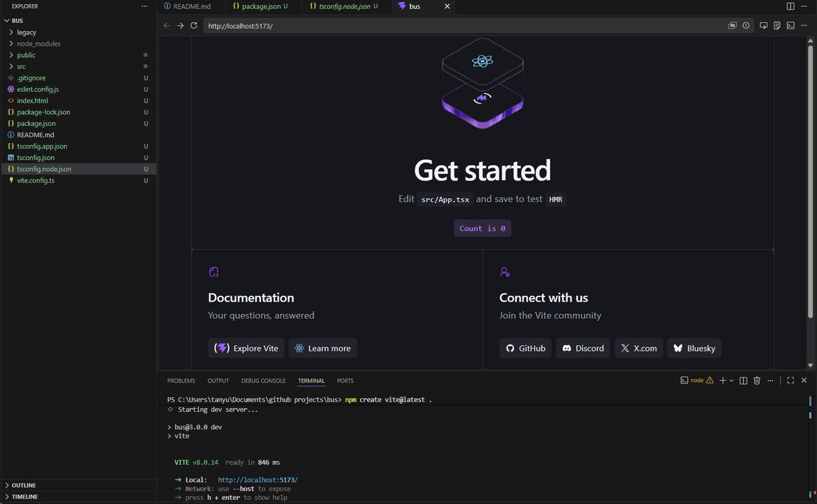Click the React logo on preview page
This screenshot has width=817, height=504.
[x=482, y=61]
